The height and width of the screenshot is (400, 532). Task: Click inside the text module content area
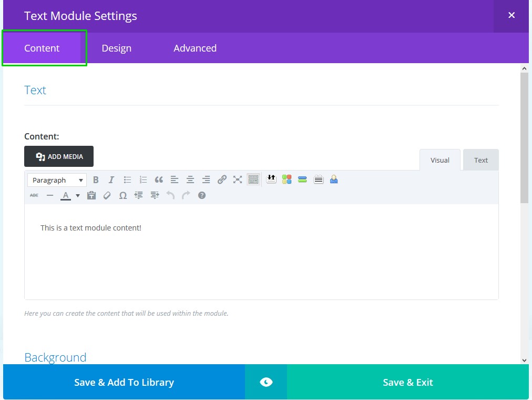(x=261, y=252)
